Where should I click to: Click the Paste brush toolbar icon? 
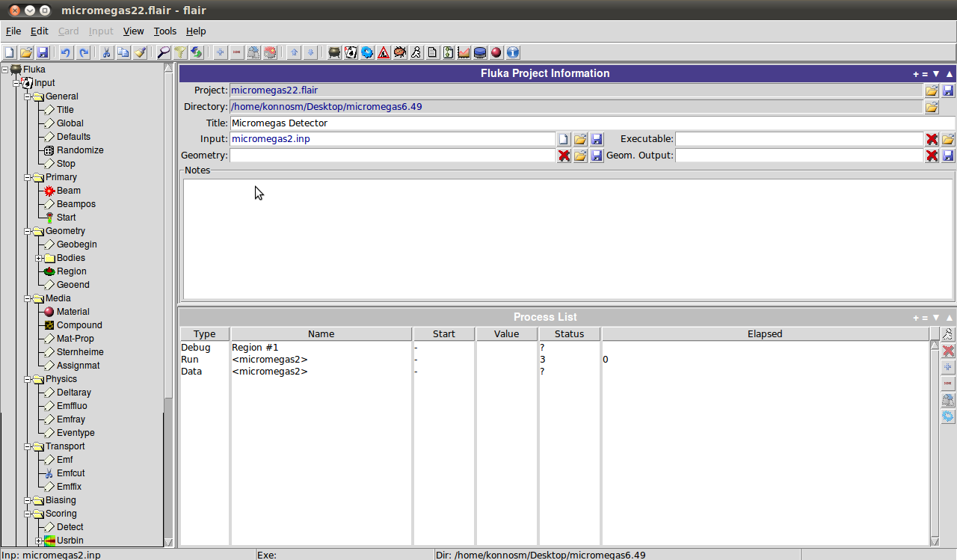140,52
